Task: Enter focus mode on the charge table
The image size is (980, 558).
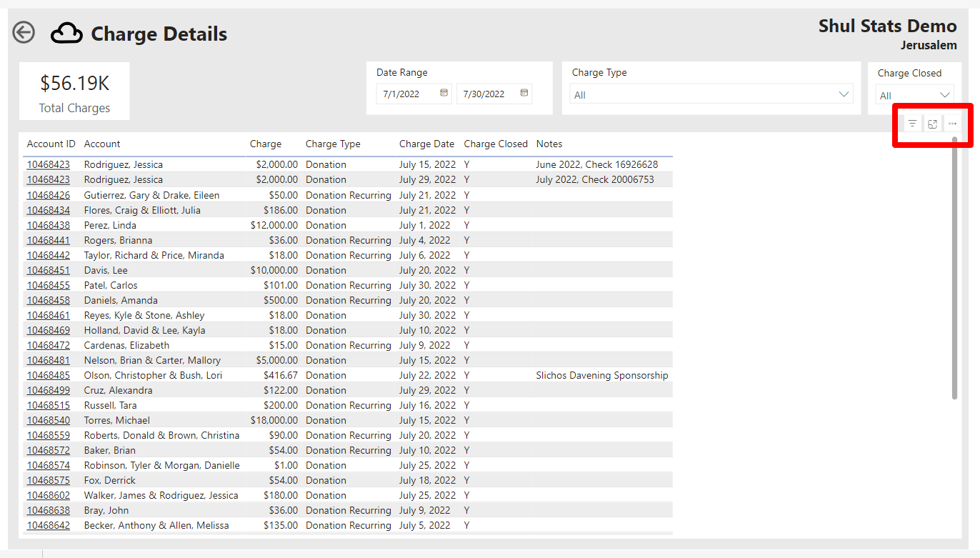Action: coord(931,123)
